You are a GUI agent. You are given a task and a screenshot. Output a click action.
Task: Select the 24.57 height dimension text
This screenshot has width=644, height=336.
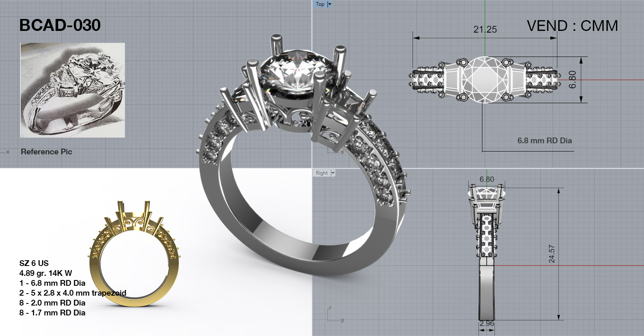coord(552,254)
